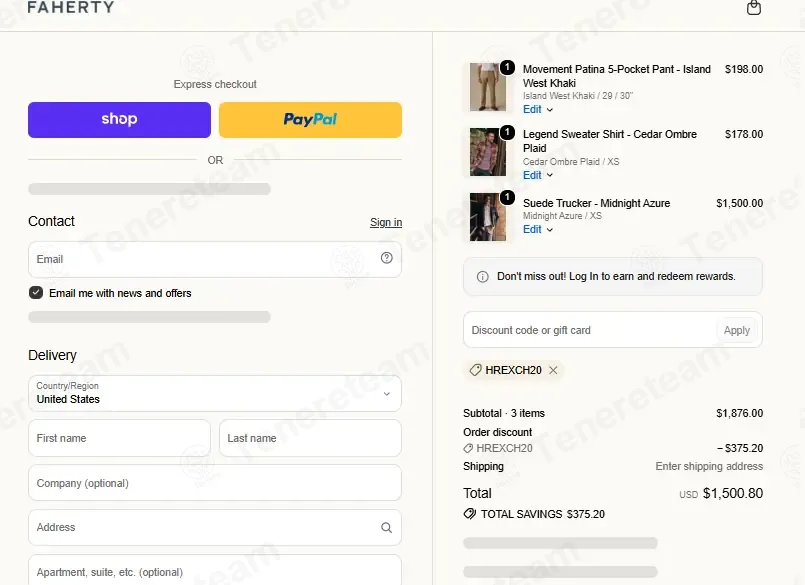The image size is (805, 585).
Task: Expand Edit for Movement Patina Pant
Action: point(538,109)
